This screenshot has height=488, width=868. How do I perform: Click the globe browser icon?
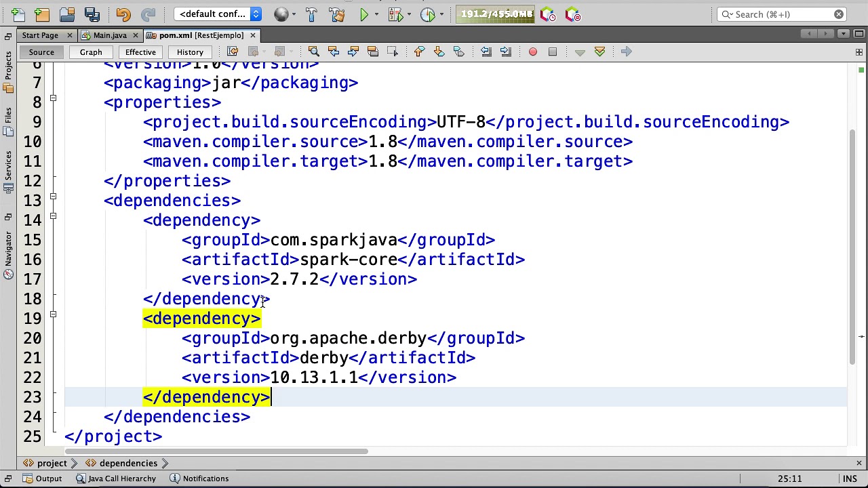(281, 14)
